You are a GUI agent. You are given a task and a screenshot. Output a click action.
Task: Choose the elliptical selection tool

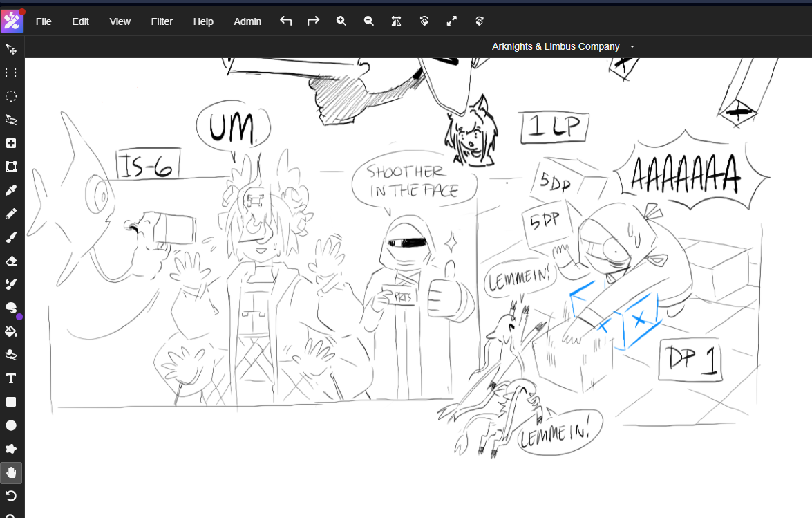[11, 96]
